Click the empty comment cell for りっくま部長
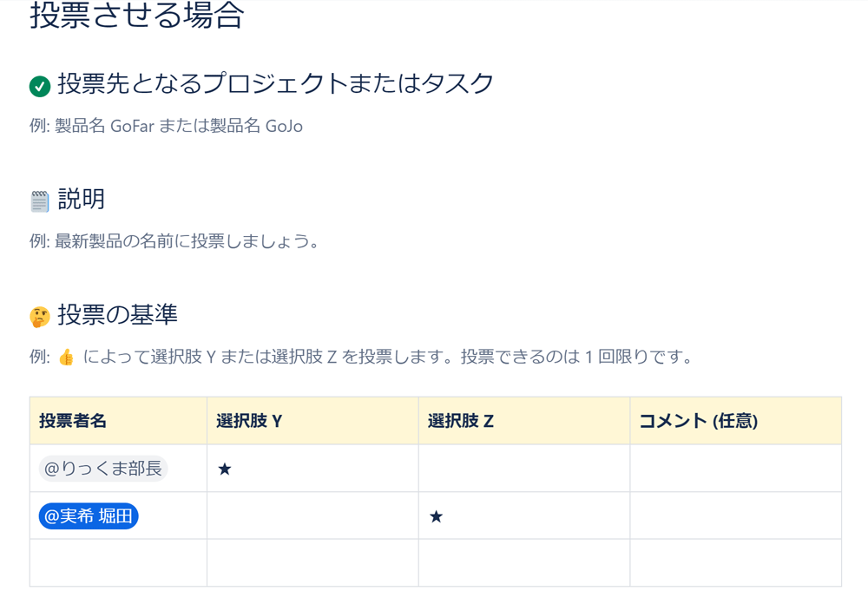The width and height of the screenshot is (868, 591). click(x=735, y=469)
